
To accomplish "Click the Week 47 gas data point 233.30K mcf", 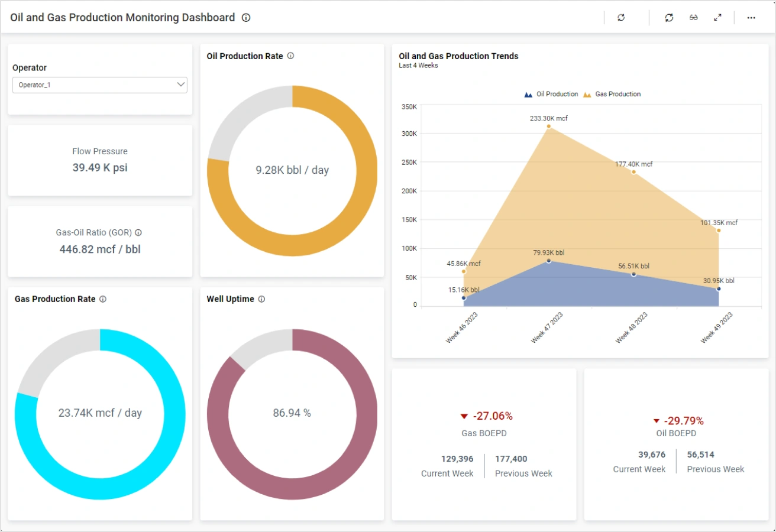I will 549,126.
